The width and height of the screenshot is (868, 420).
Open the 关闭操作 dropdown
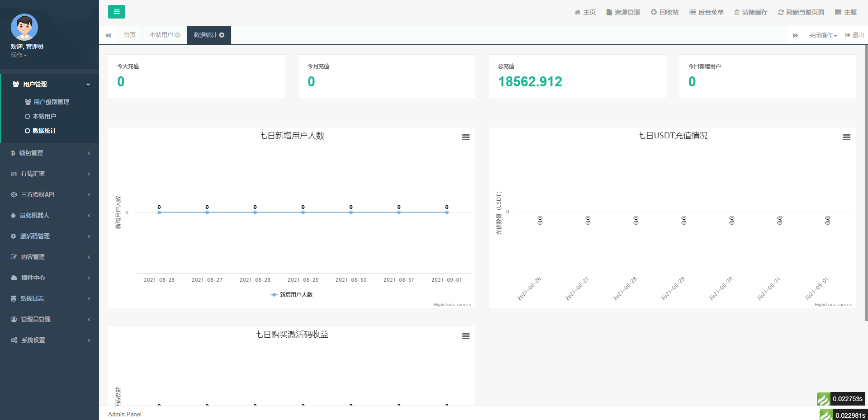click(822, 35)
